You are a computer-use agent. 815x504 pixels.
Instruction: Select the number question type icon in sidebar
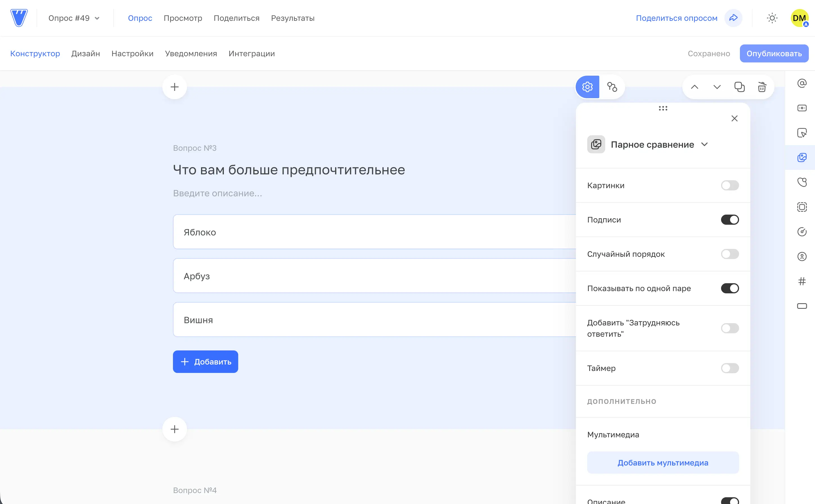click(x=802, y=282)
